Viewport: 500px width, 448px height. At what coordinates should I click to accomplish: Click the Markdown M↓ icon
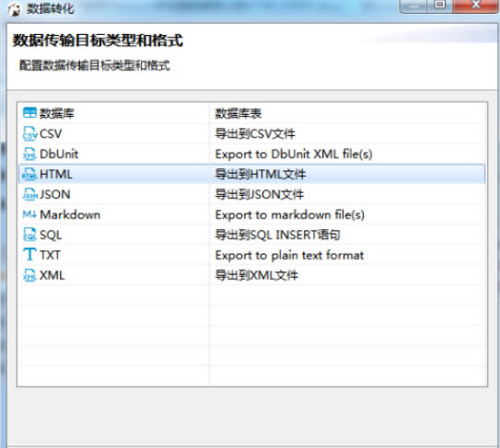pos(29,214)
